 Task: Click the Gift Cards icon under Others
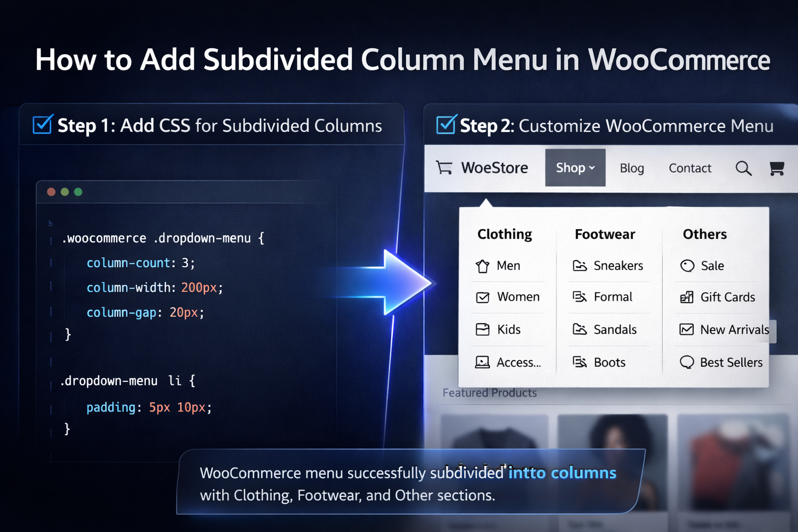(687, 297)
